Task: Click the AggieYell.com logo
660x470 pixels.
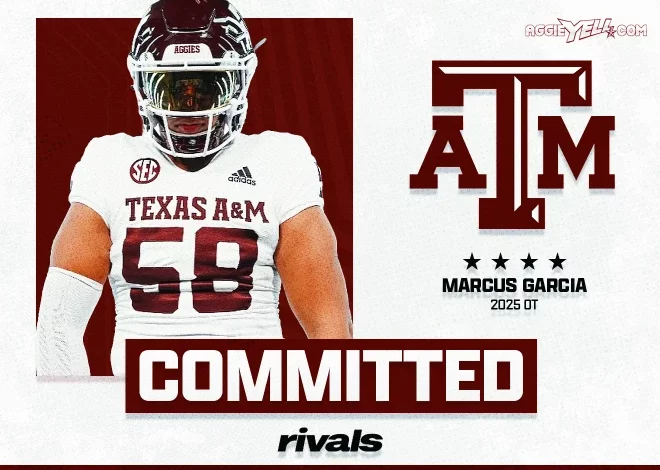Action: pos(585,31)
